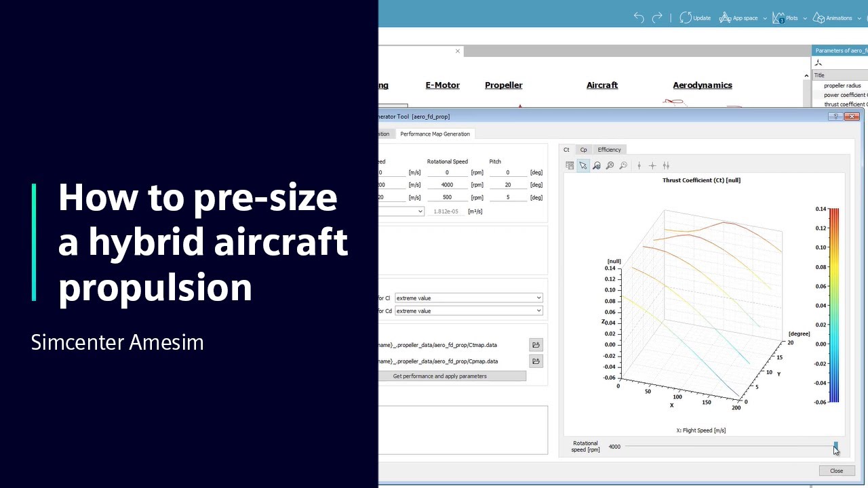This screenshot has height=488, width=868.
Task: Click the previous zoom magnifier icon
Action: [623, 165]
